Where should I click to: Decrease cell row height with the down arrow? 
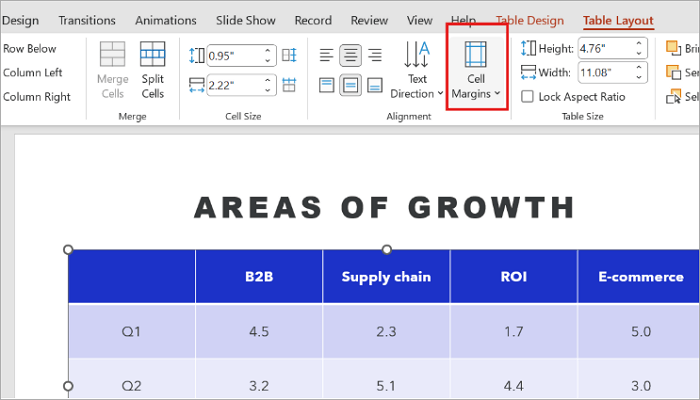click(268, 60)
